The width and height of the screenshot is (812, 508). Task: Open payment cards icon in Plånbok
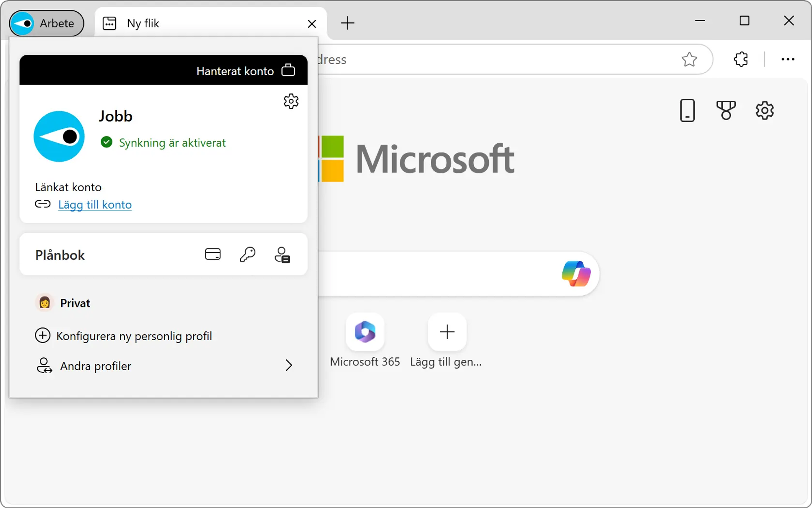click(x=213, y=255)
